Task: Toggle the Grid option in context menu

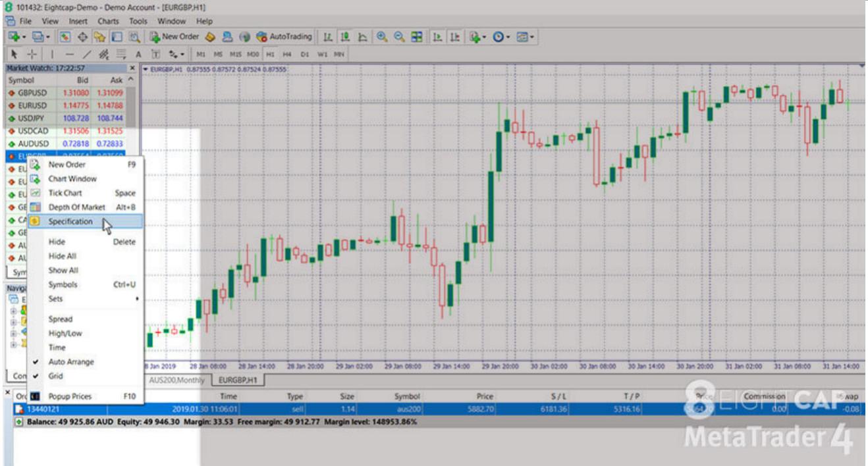Action: pyautogui.click(x=56, y=376)
